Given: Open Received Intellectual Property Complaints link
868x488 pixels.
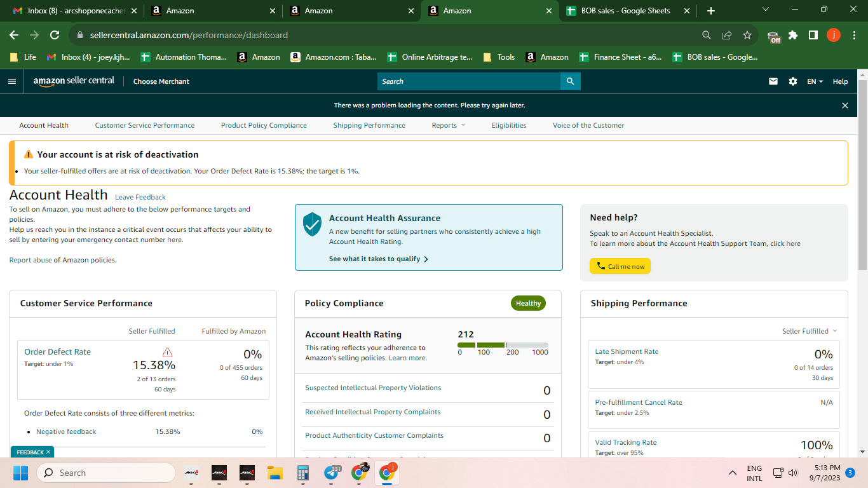Looking at the screenshot, I should pyautogui.click(x=373, y=412).
